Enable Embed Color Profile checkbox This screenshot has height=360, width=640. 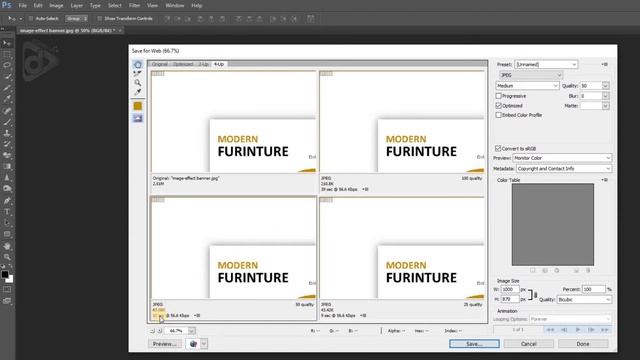[498, 115]
